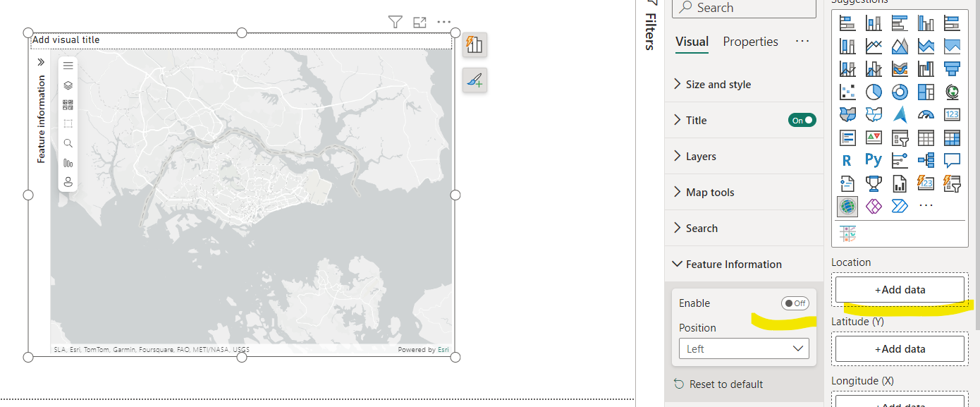Viewport: 980px width, 407px height.
Task: Open the map analysis tool icon
Action: 68,162
